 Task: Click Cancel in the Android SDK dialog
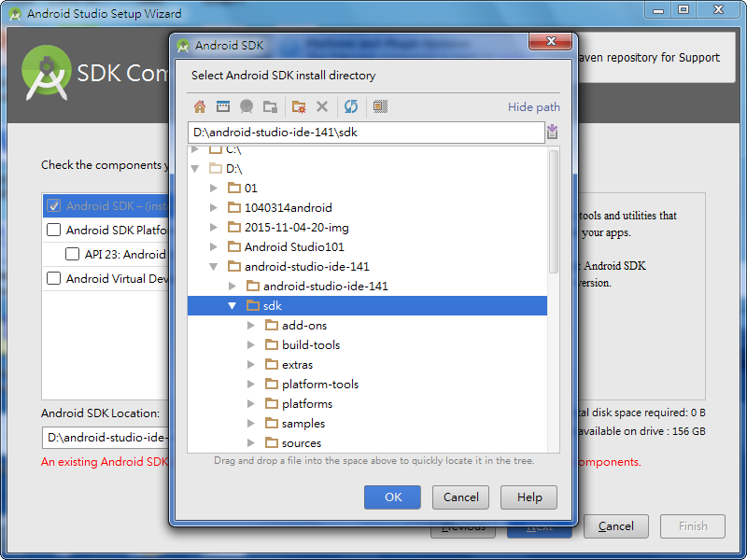click(460, 497)
